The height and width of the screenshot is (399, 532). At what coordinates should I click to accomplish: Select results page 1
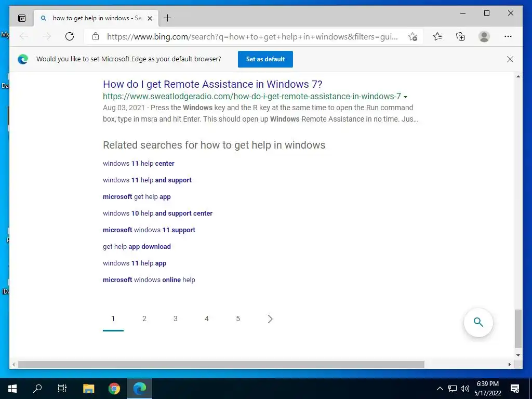tap(113, 318)
